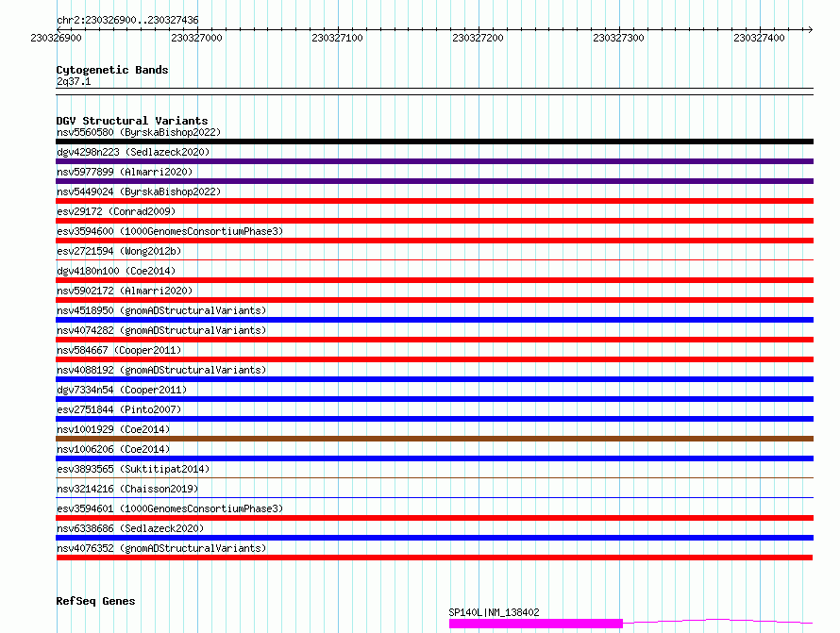Viewport: 840px width, 633px height.
Task: Click esv2721594 (Wong2012b) variant label
Action: [119, 251]
